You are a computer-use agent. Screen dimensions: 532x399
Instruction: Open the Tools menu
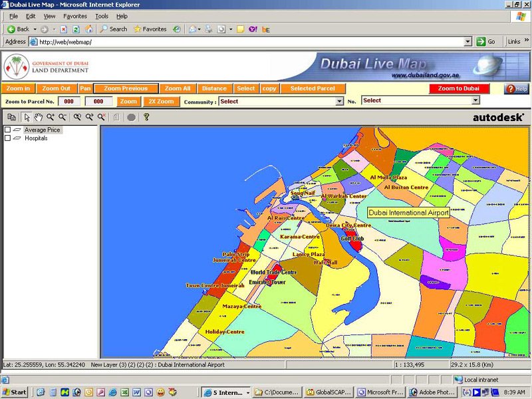(x=102, y=16)
